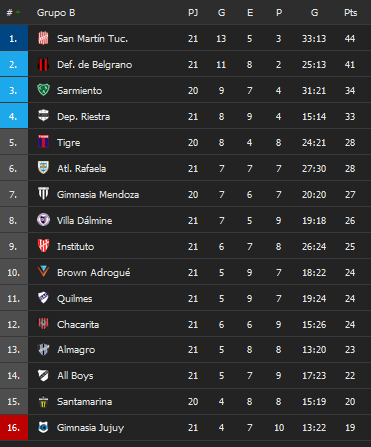This screenshot has height=447, width=371.
Task: Click the red position 16 relegation marker
Action: [14, 427]
